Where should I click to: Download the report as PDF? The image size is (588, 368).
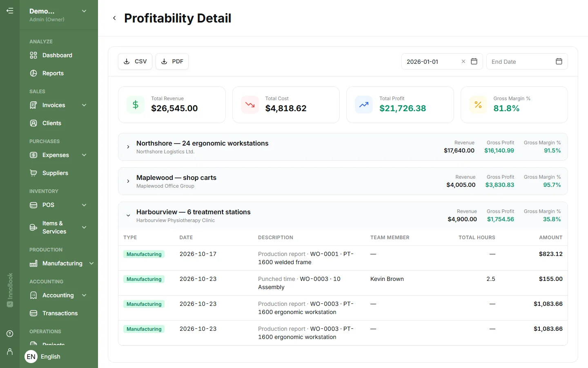[x=172, y=61]
